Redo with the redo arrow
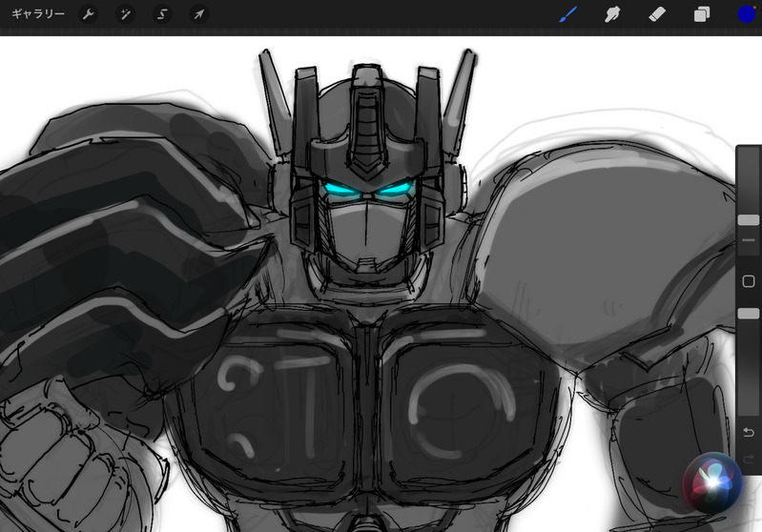The height and width of the screenshot is (532, 762). [x=749, y=459]
